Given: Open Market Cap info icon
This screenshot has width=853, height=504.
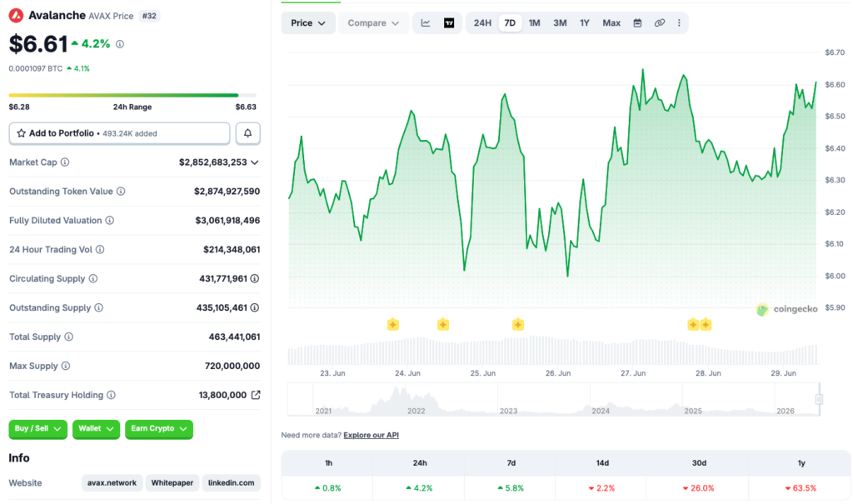Looking at the screenshot, I should coord(65,162).
